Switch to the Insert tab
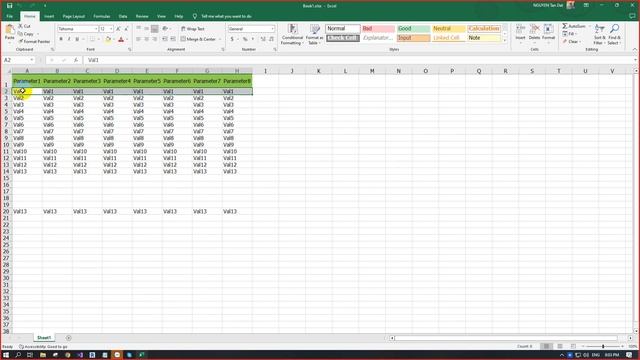640x360 pixels. click(49, 16)
